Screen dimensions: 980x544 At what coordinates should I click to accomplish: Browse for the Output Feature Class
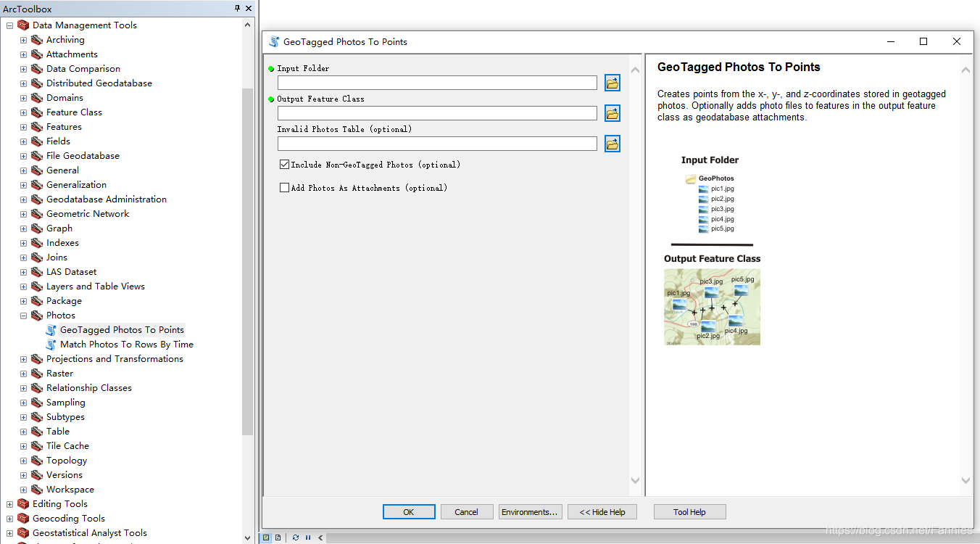[612, 113]
